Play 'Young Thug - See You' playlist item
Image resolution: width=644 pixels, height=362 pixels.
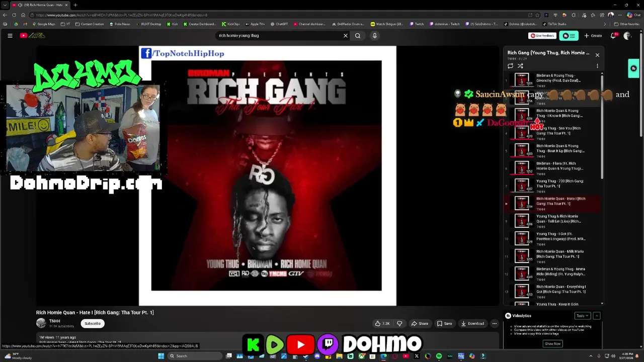point(552,133)
